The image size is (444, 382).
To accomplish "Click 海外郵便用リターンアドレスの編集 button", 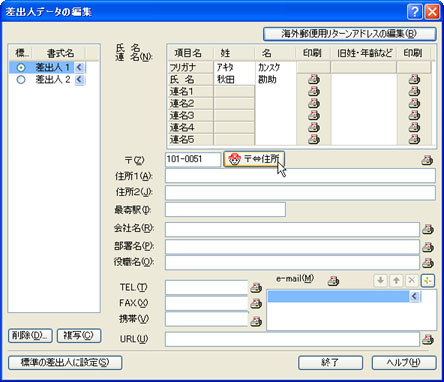I will tap(350, 34).
